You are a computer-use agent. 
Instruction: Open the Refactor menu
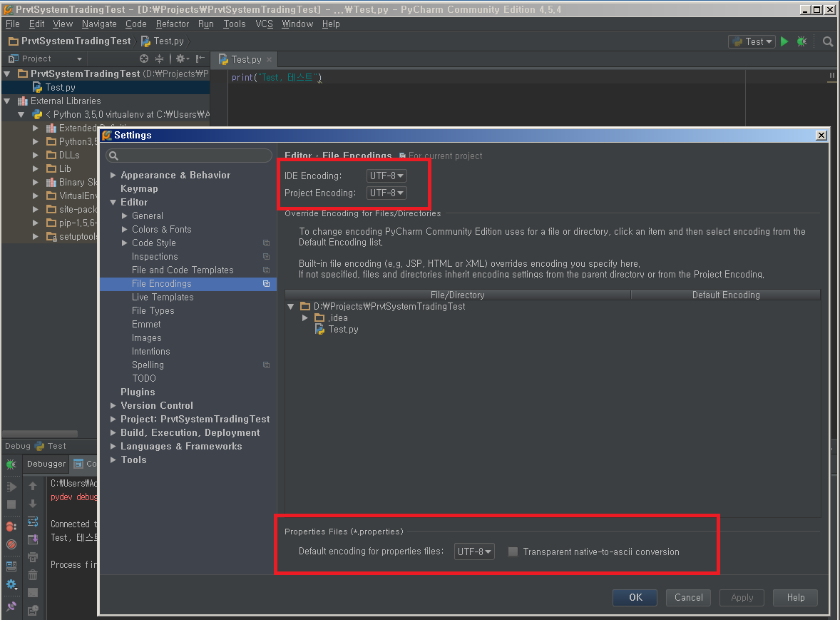point(173,24)
